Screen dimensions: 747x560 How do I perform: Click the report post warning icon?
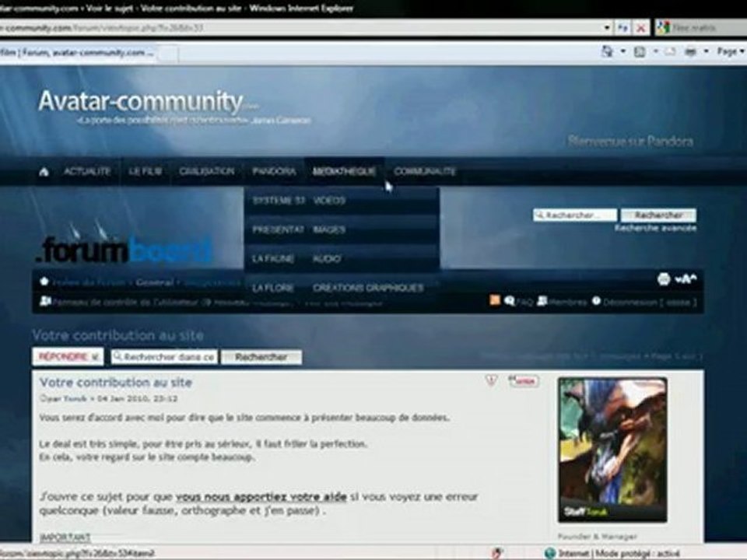click(492, 380)
